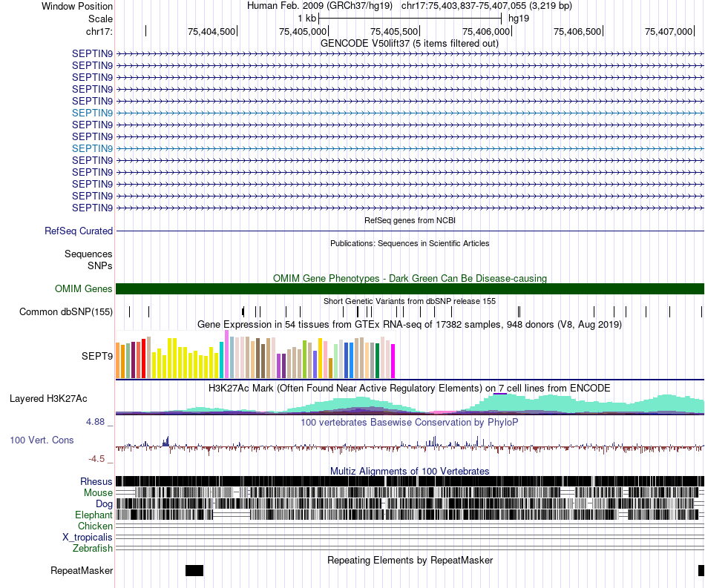Open 'Publications: Sequences in Scientific Articles' title
The height and width of the screenshot is (588, 705).
coord(410,243)
